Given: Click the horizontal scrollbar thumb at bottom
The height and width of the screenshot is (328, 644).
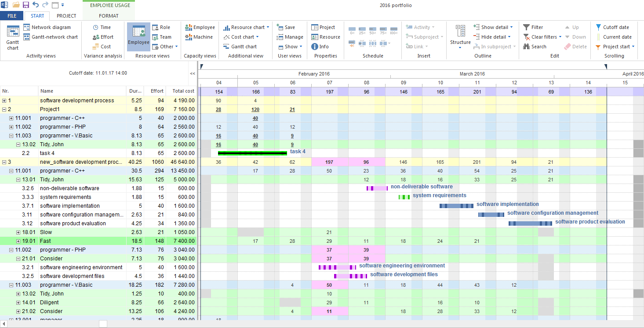Looking at the screenshot, I should (x=103, y=324).
